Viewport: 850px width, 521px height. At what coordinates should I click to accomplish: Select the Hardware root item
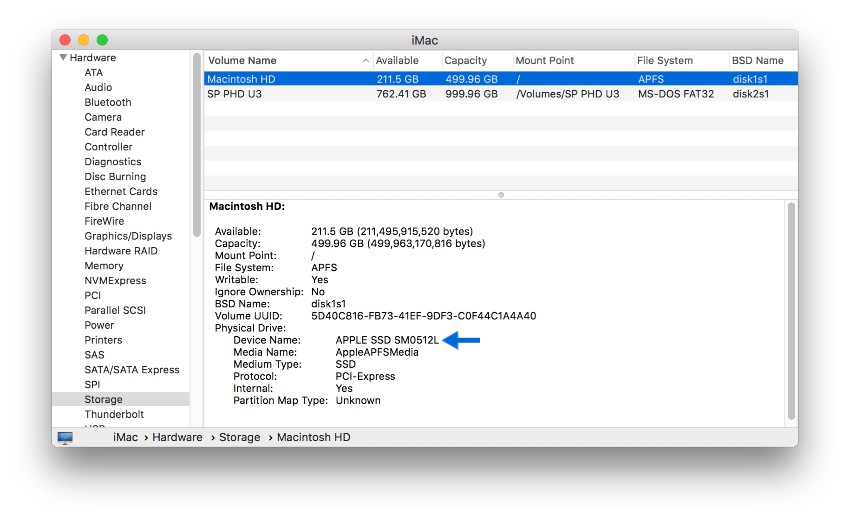pos(93,57)
